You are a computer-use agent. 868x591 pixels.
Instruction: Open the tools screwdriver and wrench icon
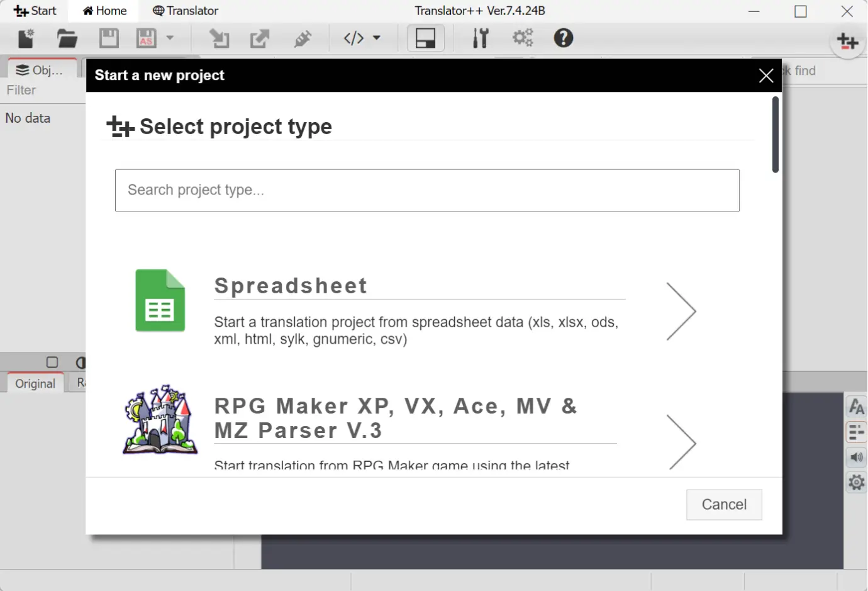pyautogui.click(x=481, y=38)
